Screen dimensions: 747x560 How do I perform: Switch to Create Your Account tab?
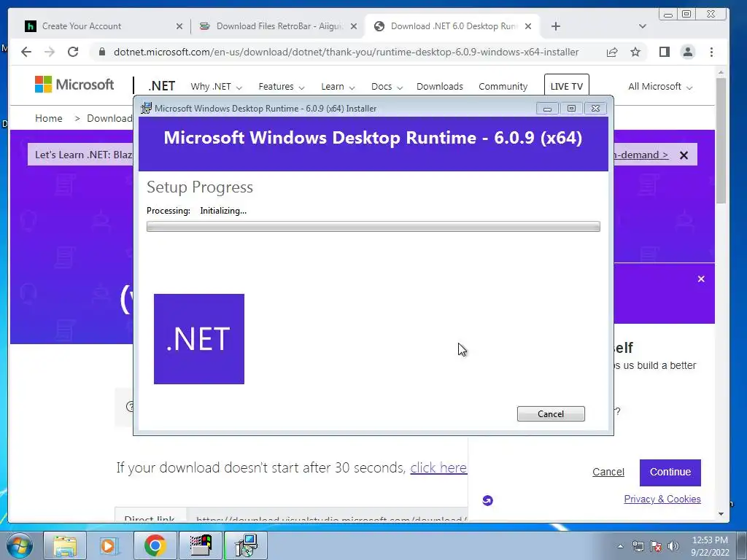tap(81, 26)
